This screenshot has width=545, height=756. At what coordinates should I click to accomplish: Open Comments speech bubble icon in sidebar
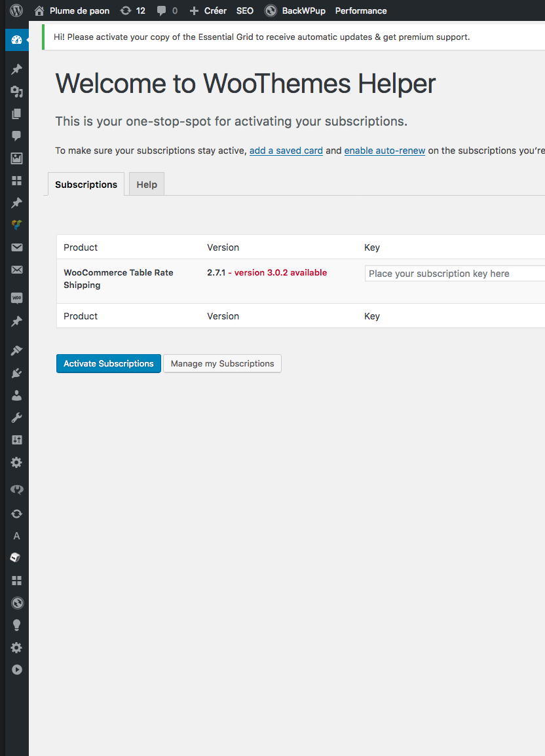pyautogui.click(x=16, y=136)
